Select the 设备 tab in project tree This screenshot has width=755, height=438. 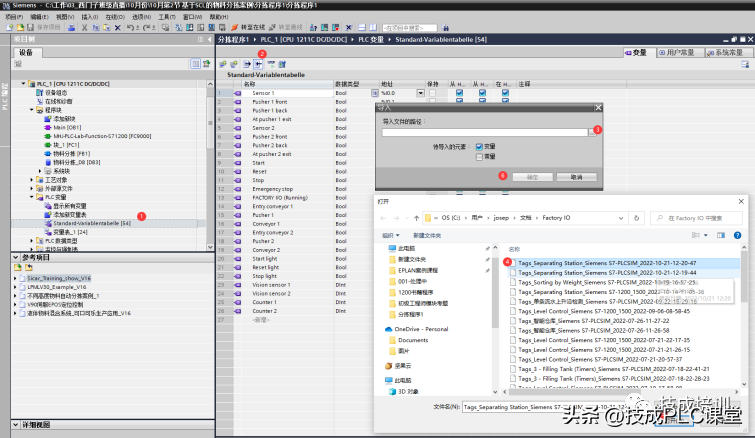pos(26,52)
